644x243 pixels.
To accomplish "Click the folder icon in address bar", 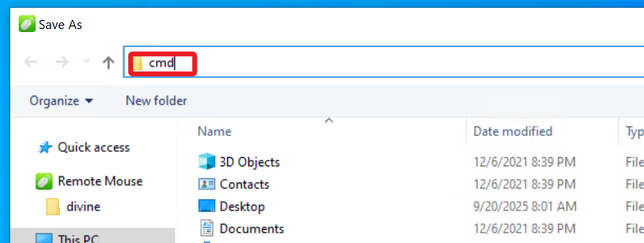I will 138,63.
